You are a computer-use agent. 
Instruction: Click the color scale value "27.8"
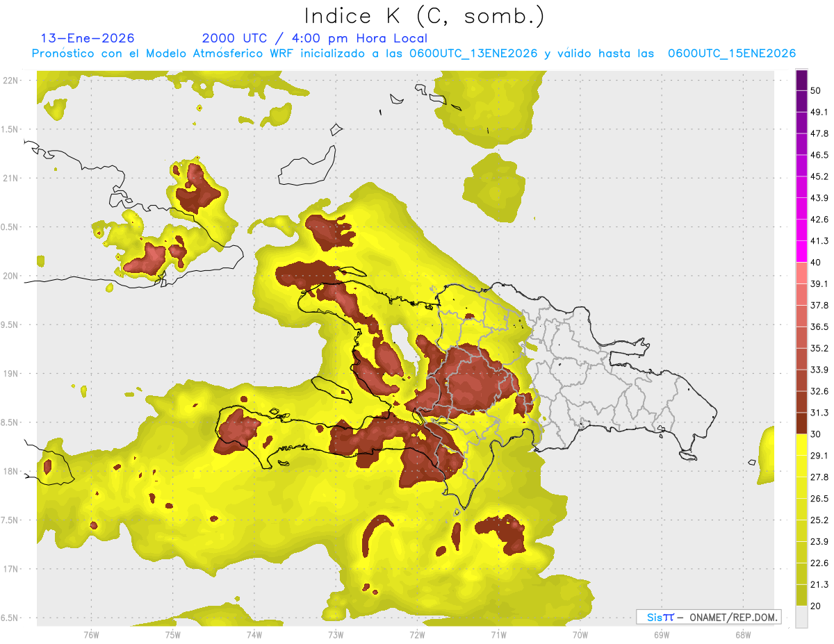[x=819, y=477]
